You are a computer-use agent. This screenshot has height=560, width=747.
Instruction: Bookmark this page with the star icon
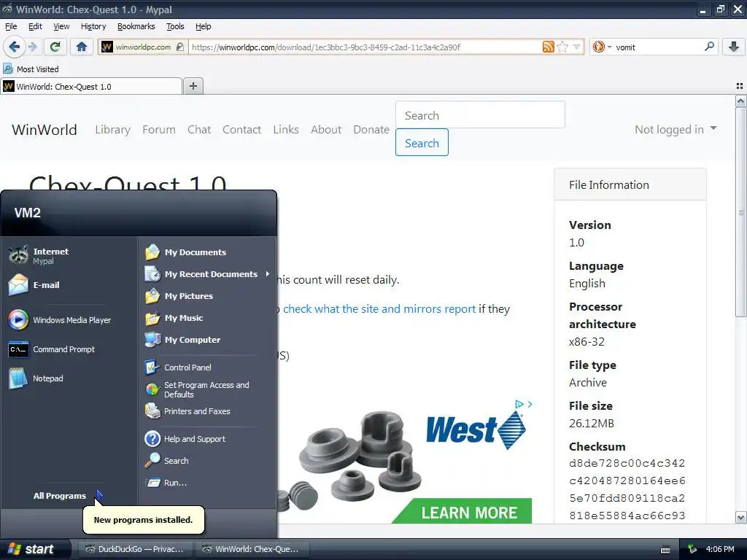[x=562, y=47]
